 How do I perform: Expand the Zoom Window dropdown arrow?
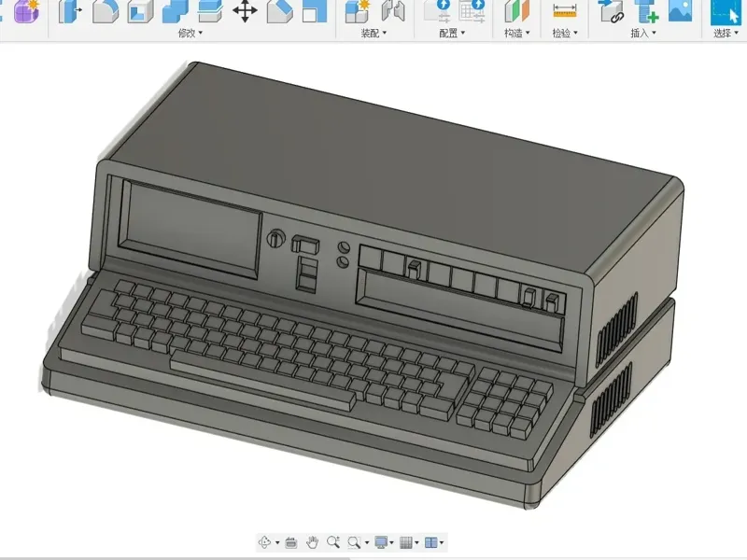tap(366, 542)
